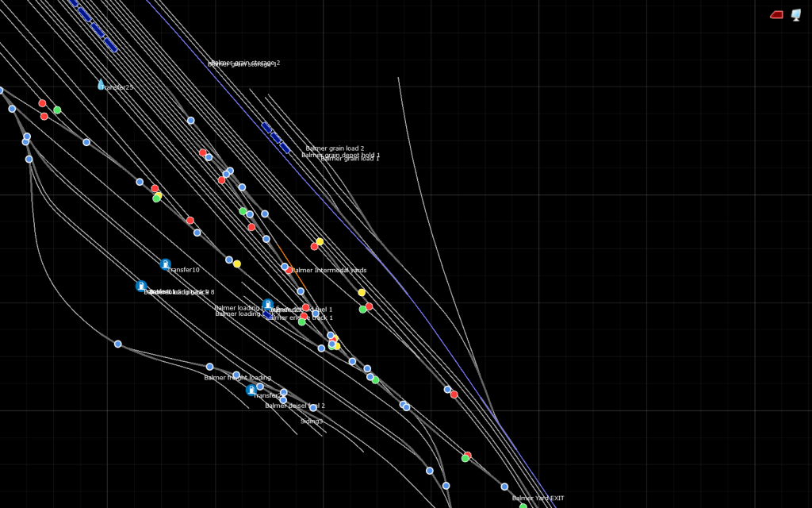Click the Balmer freight loading label
Image resolution: width=812 pixels, height=508 pixels.
[237, 377]
